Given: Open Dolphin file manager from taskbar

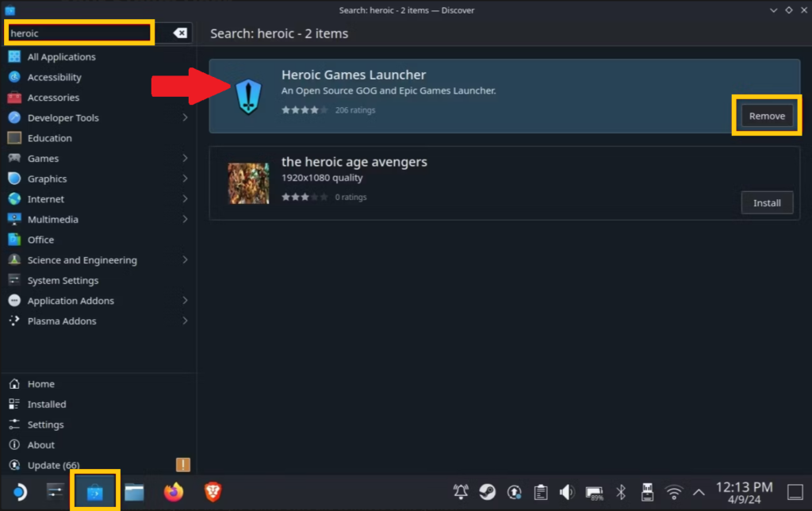Looking at the screenshot, I should pyautogui.click(x=134, y=492).
